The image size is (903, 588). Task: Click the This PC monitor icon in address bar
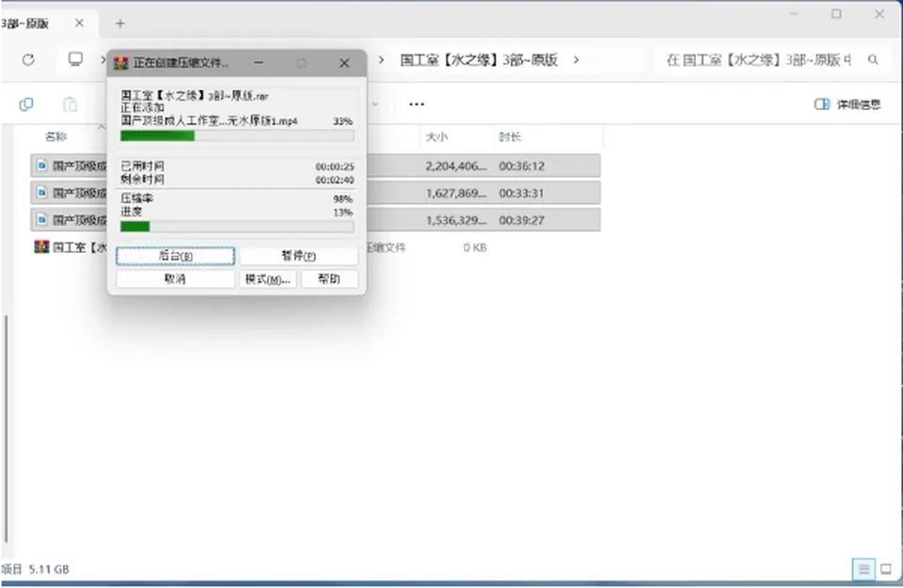click(x=75, y=58)
